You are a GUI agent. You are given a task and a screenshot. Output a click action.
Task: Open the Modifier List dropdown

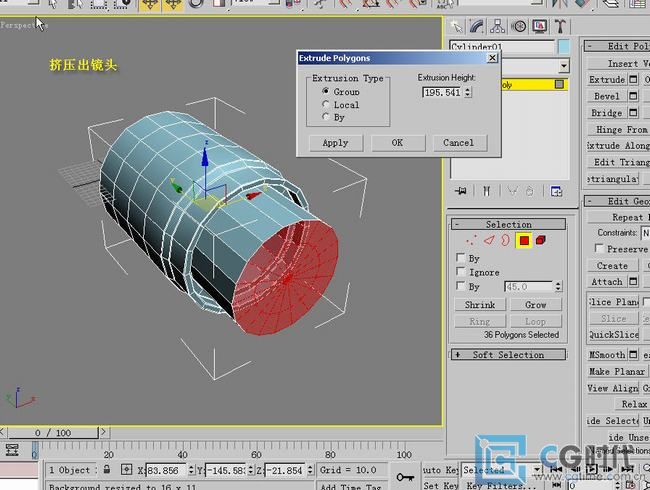(x=563, y=66)
